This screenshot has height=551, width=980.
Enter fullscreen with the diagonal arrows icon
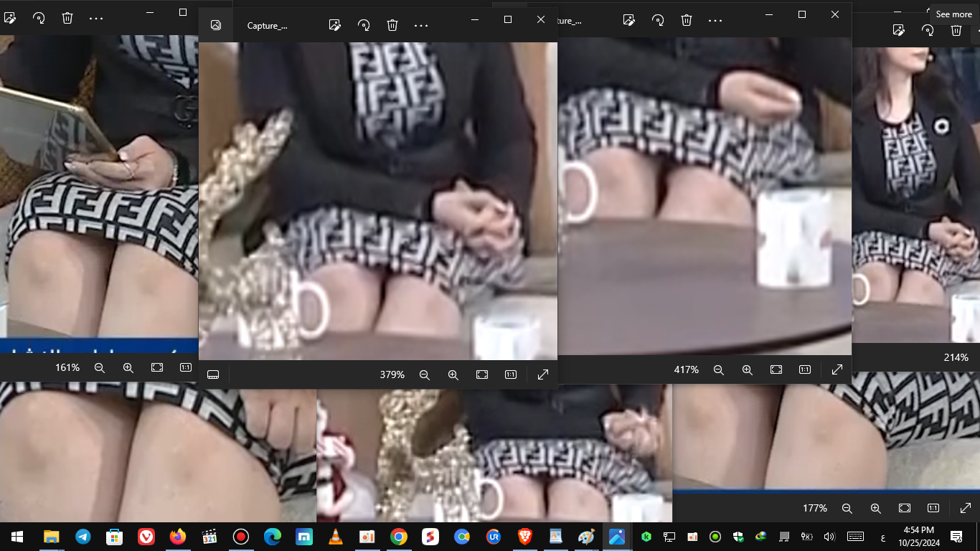pos(542,374)
